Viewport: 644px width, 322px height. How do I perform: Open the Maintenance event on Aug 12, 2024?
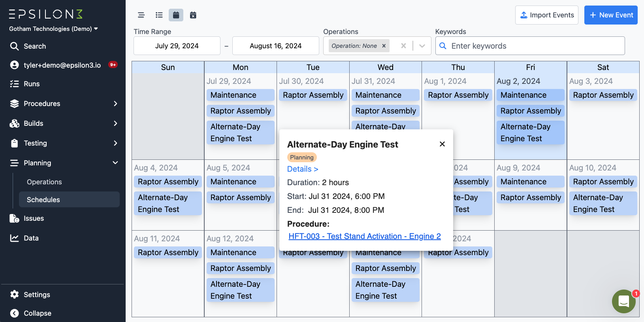pyautogui.click(x=241, y=252)
